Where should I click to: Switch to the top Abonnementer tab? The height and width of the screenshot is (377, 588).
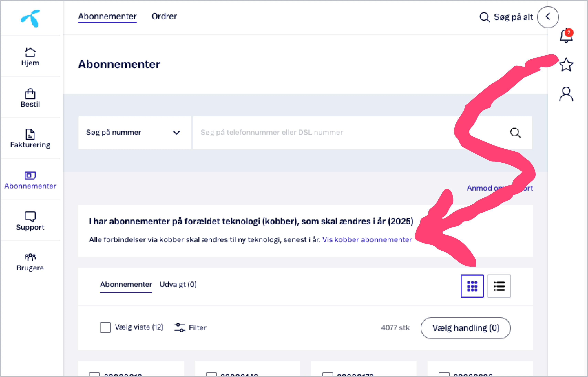pos(107,16)
